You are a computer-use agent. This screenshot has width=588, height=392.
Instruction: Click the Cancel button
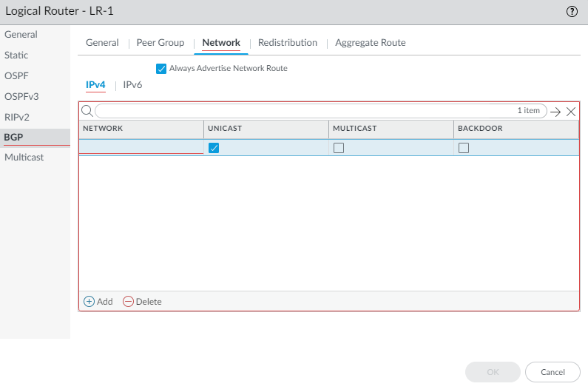(x=552, y=372)
